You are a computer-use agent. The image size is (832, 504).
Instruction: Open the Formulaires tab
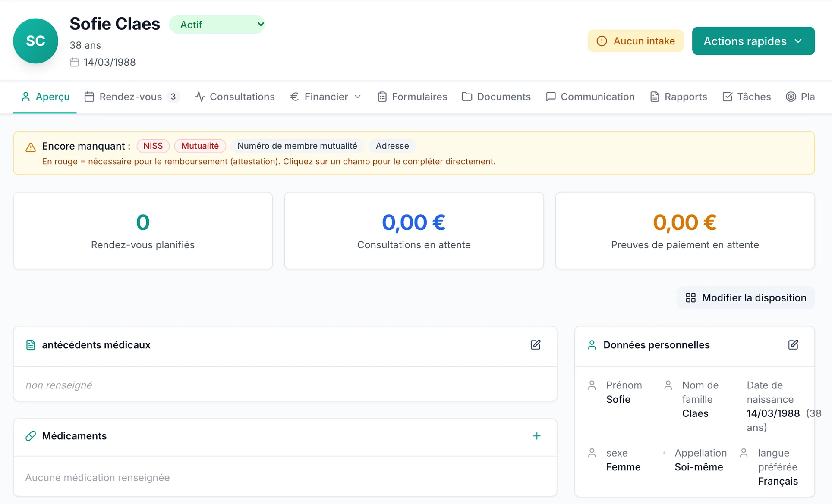(x=412, y=97)
